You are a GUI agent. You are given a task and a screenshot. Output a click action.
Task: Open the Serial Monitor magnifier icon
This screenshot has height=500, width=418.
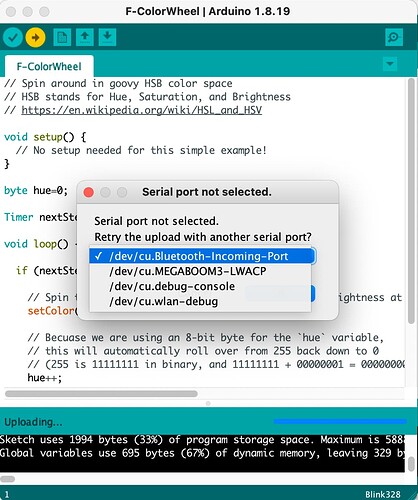coord(394,37)
